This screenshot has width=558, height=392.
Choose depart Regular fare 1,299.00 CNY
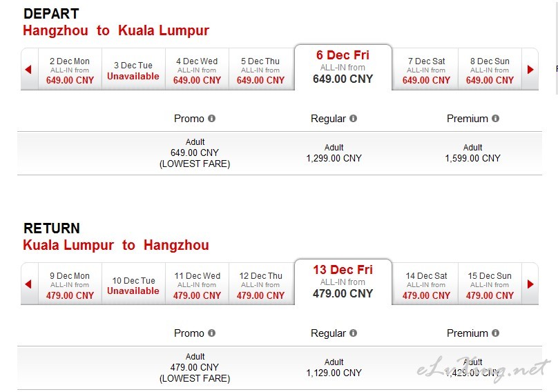pos(334,153)
